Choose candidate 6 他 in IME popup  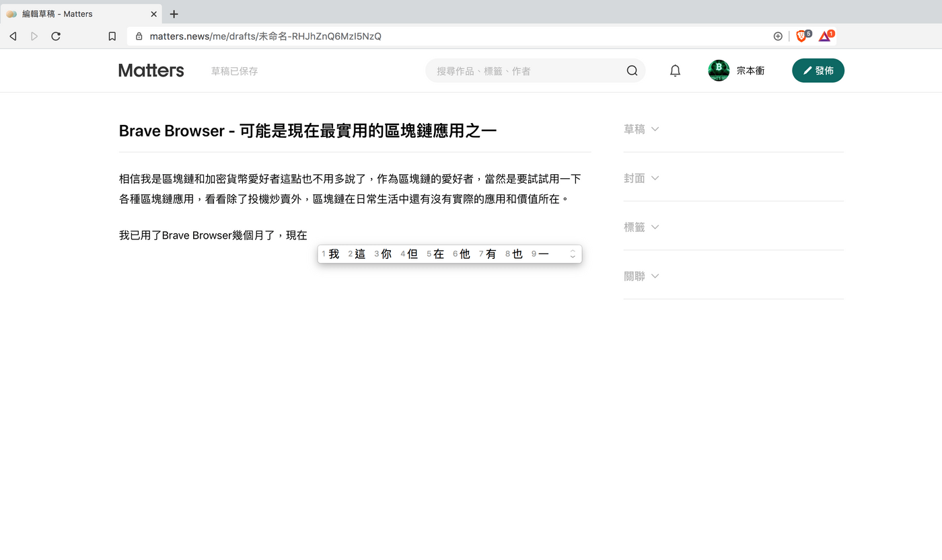462,254
